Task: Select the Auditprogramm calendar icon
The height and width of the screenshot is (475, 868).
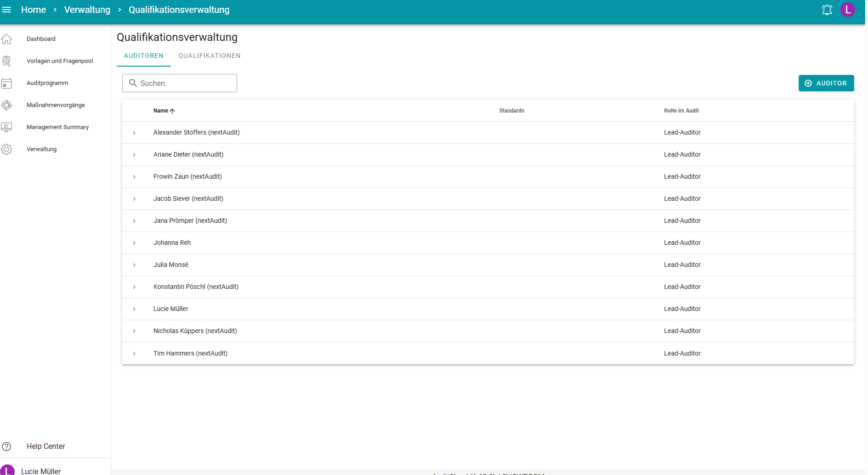Action: pyautogui.click(x=6, y=83)
